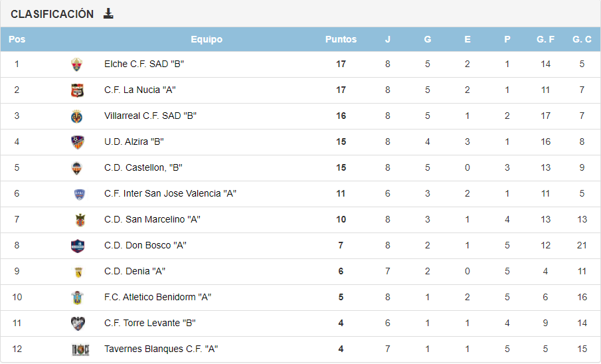This screenshot has height=364, width=601.
Task: Click the C.D. Don Bosco crest
Action: click(78, 246)
